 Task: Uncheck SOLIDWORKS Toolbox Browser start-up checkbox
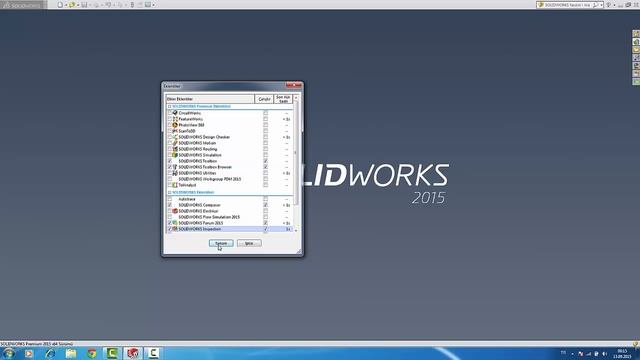coord(266,167)
